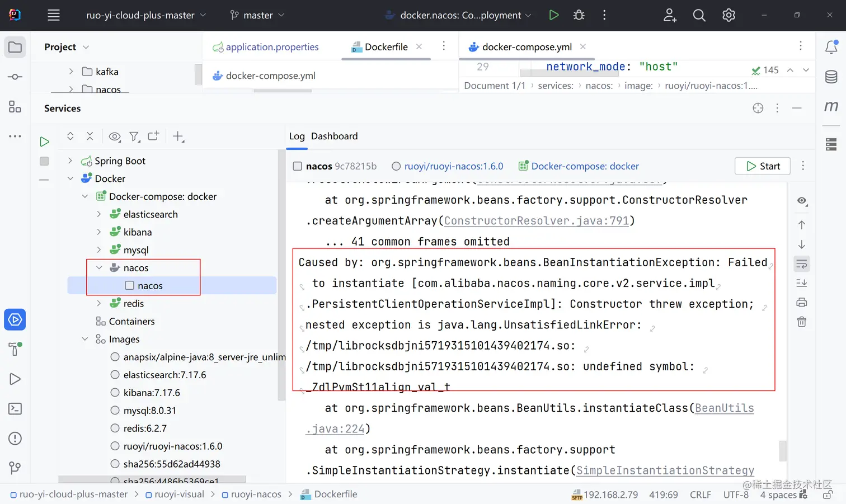Switch to application.properties tab

coord(266,47)
